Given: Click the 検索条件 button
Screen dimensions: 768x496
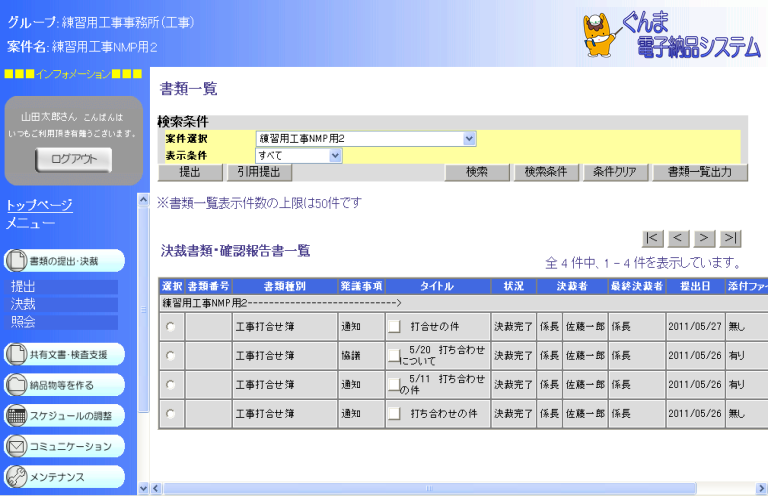Looking at the screenshot, I should (x=546, y=172).
